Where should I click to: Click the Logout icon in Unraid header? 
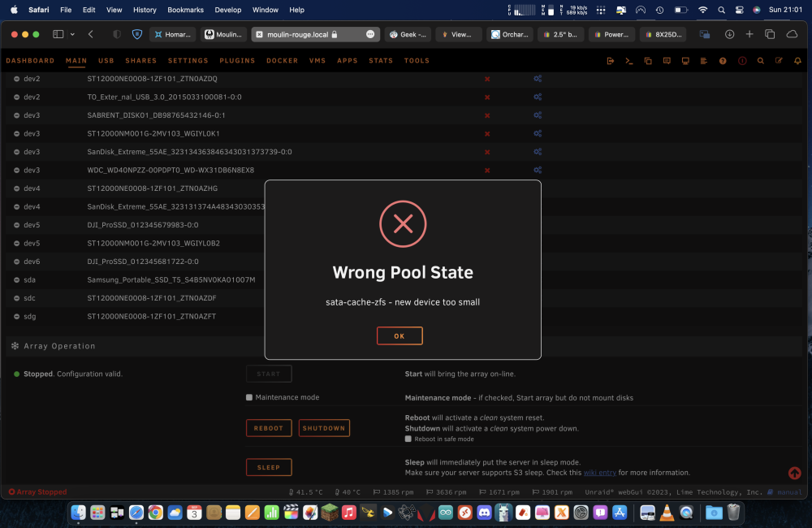[x=611, y=61]
